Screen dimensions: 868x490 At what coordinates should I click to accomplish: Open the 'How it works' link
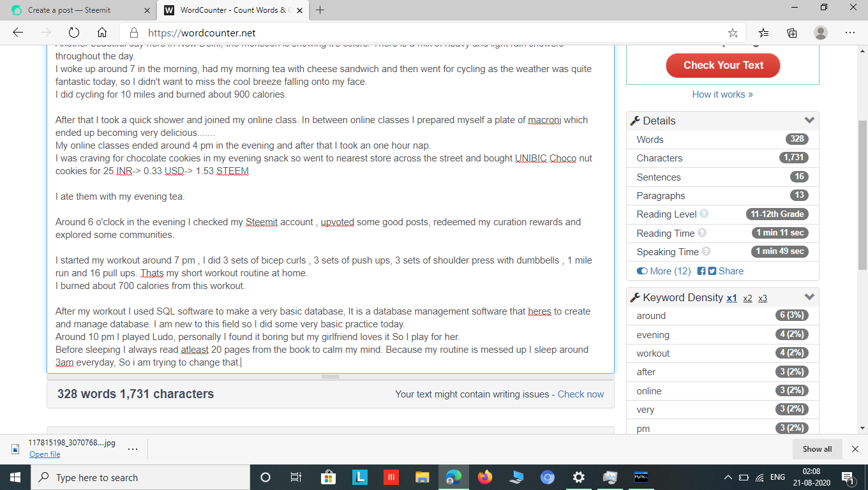click(x=722, y=94)
